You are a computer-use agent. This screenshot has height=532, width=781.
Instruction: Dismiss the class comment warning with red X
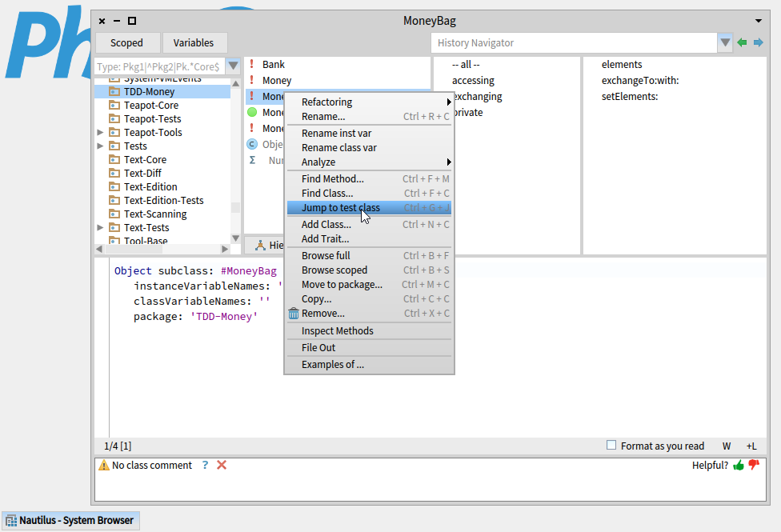(x=222, y=465)
